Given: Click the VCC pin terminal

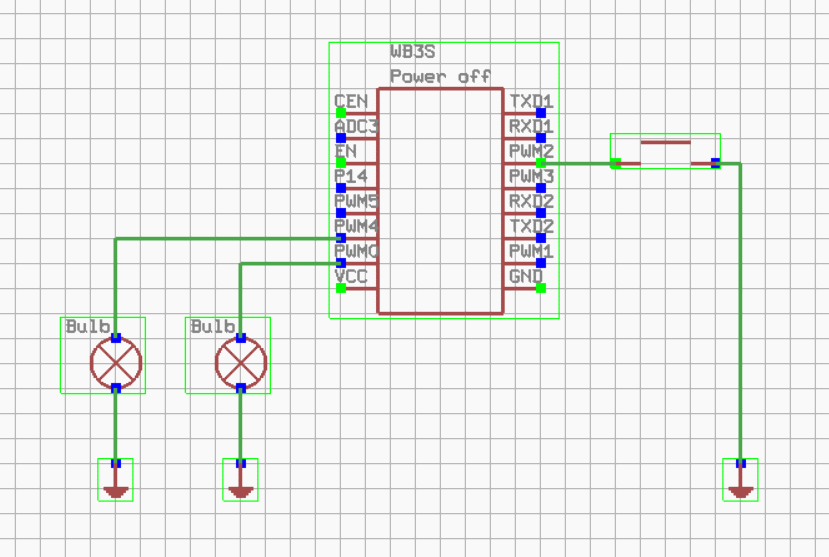Looking at the screenshot, I should pos(341,288).
